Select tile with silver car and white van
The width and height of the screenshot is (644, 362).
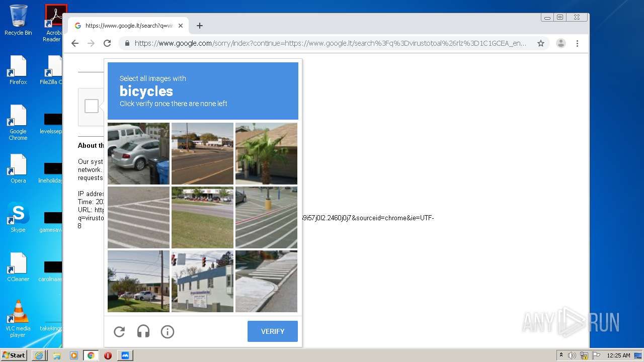tap(138, 154)
